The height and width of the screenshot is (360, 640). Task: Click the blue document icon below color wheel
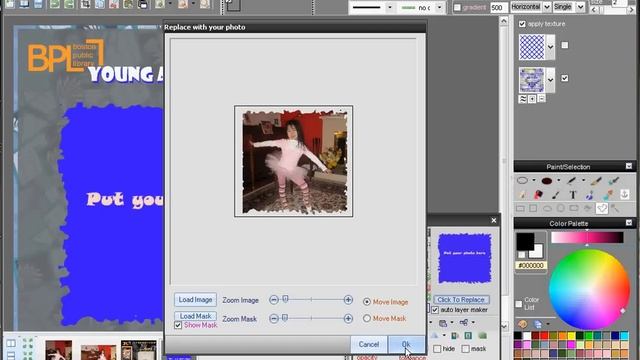(538, 324)
